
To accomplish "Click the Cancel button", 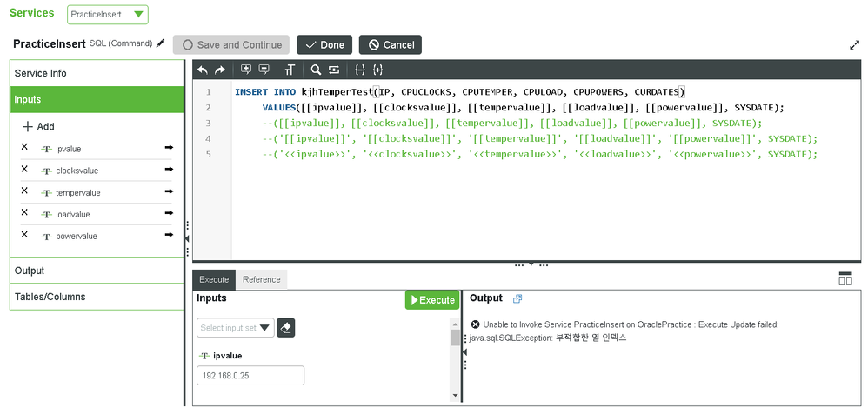I will click(391, 45).
